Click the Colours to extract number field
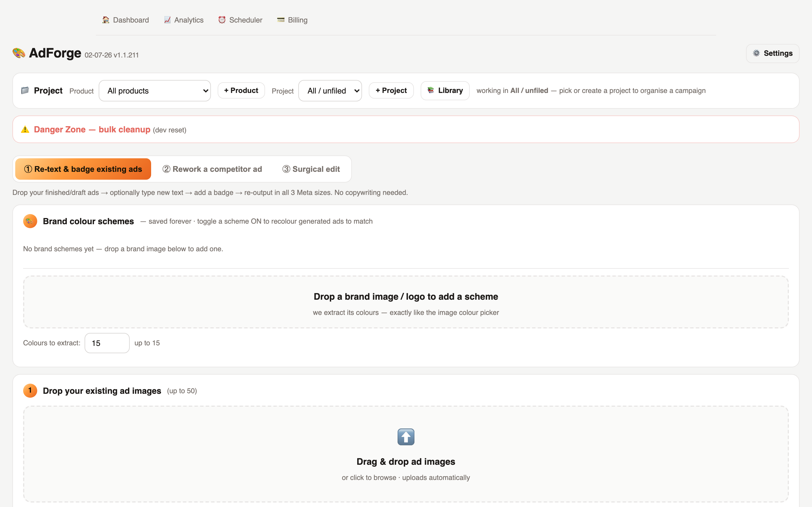Screen dimensions: 812x507 point(107,343)
